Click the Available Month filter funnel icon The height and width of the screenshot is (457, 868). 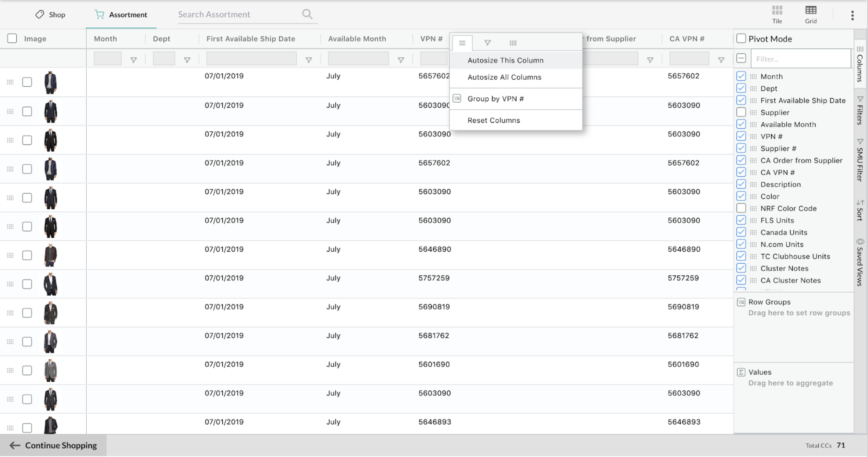tap(401, 60)
